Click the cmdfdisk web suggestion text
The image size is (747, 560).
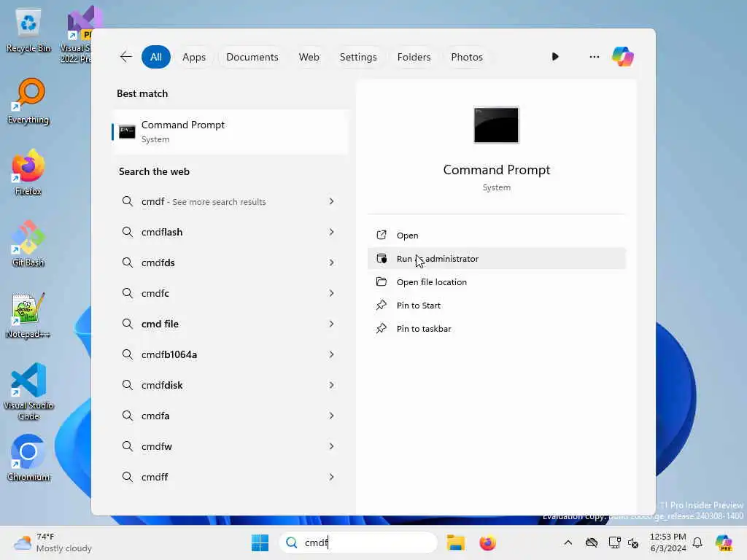[x=162, y=385]
